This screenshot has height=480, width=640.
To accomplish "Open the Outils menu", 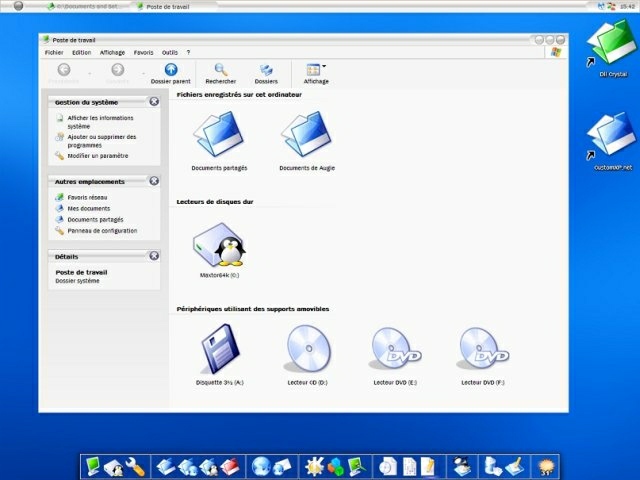I will 170,53.
